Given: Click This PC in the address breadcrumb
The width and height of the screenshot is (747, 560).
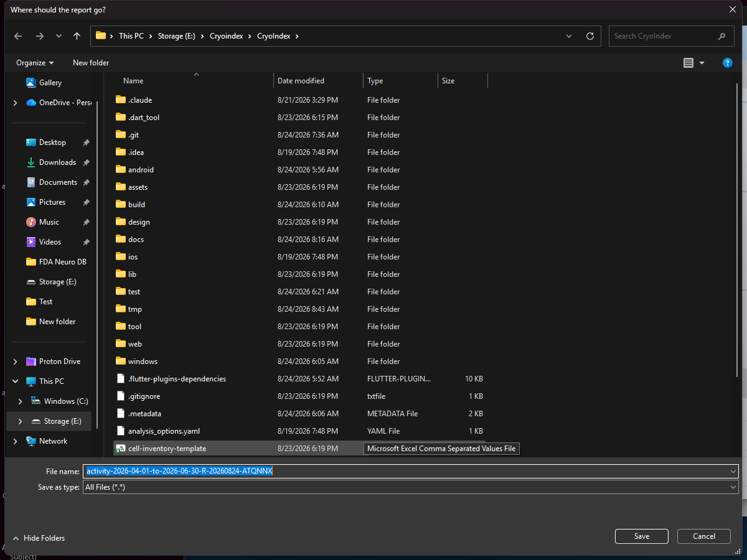Looking at the screenshot, I should (131, 36).
